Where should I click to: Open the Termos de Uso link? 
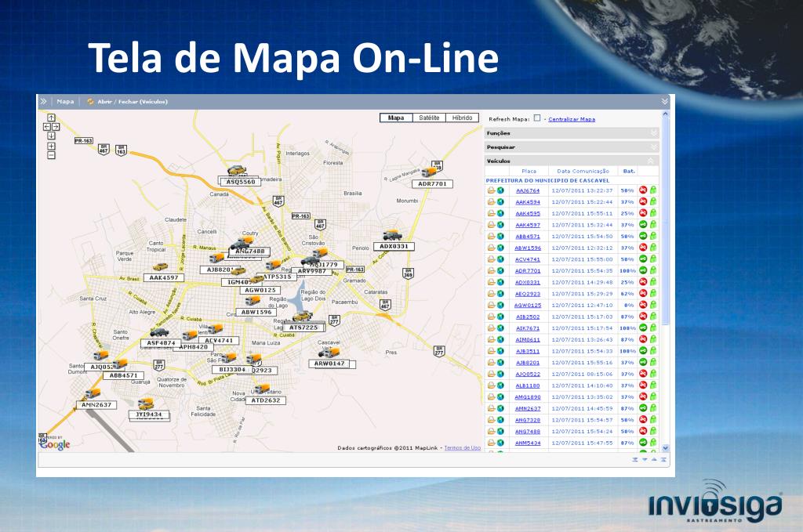point(462,447)
